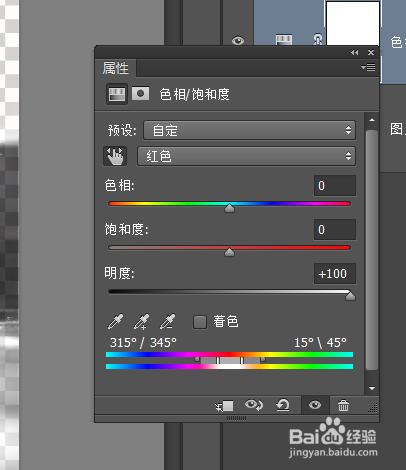Click the scroll up arrow in Properties panel
This screenshot has height=470, width=406.
click(x=372, y=120)
